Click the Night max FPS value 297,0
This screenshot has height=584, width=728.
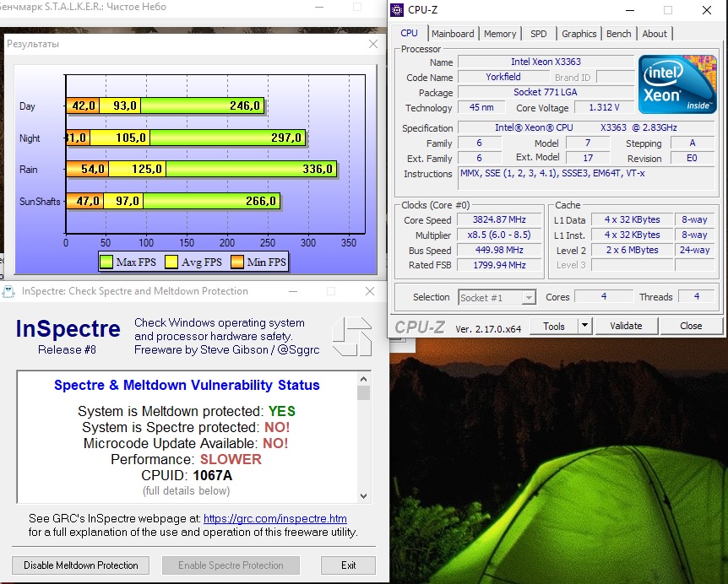[x=286, y=138]
